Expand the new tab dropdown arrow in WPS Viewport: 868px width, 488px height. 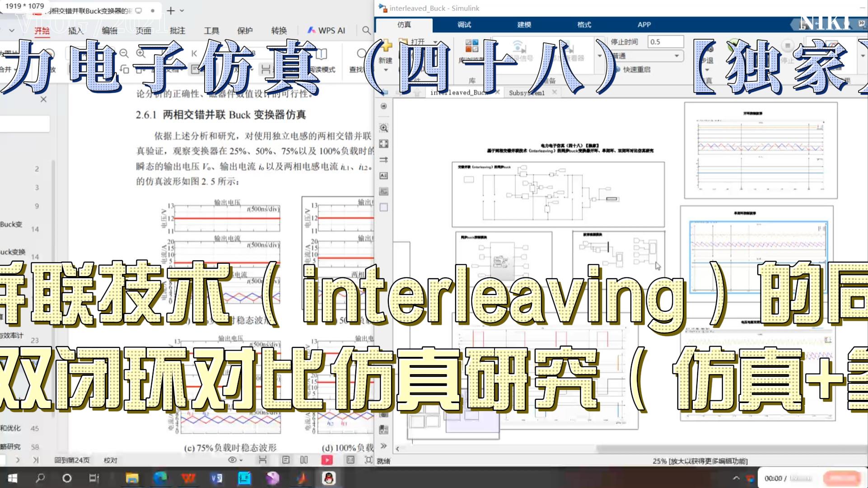(182, 10)
